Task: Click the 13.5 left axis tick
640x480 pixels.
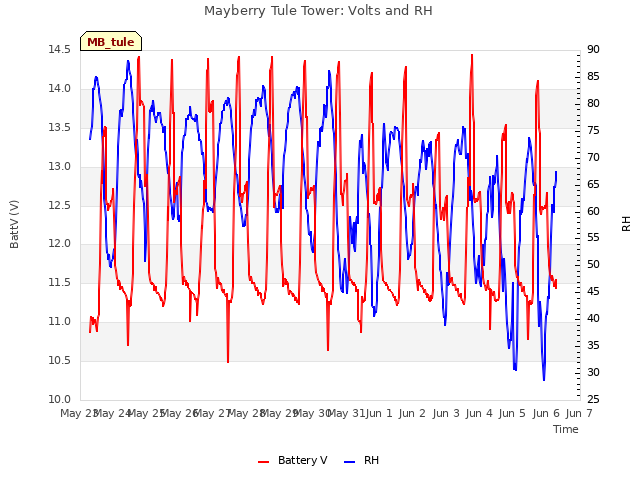Action: coord(60,128)
